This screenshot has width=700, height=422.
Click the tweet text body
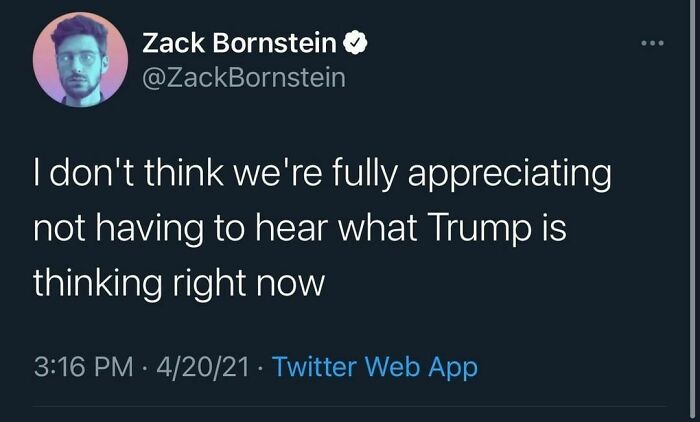320,229
